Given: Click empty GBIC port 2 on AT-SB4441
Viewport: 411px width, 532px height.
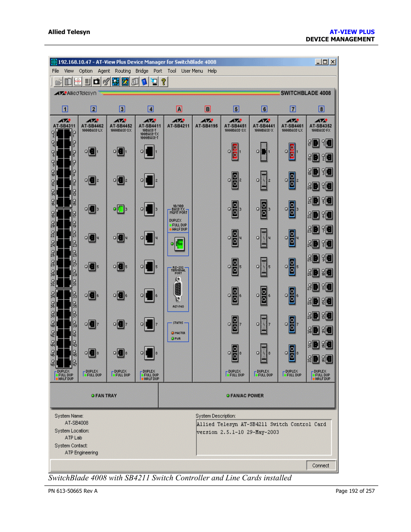Looking at the screenshot, I should [264, 180].
